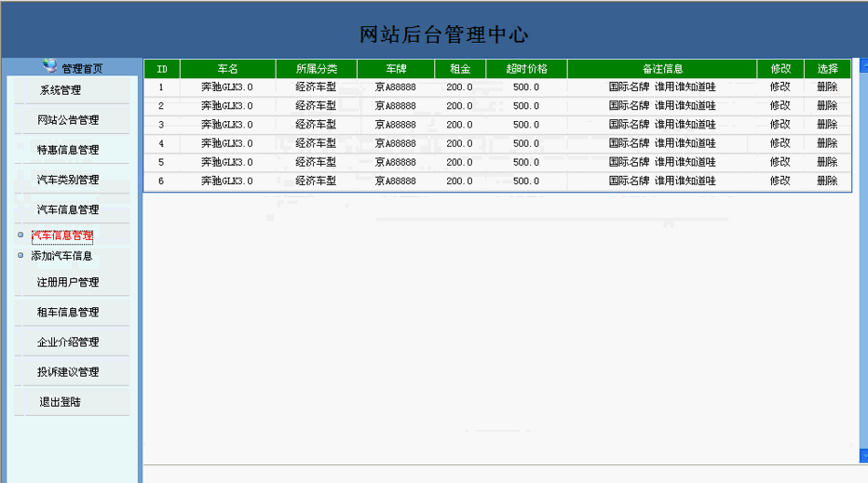Click 删除 in row 1
This screenshot has width=868, height=483.
pyautogui.click(x=827, y=87)
